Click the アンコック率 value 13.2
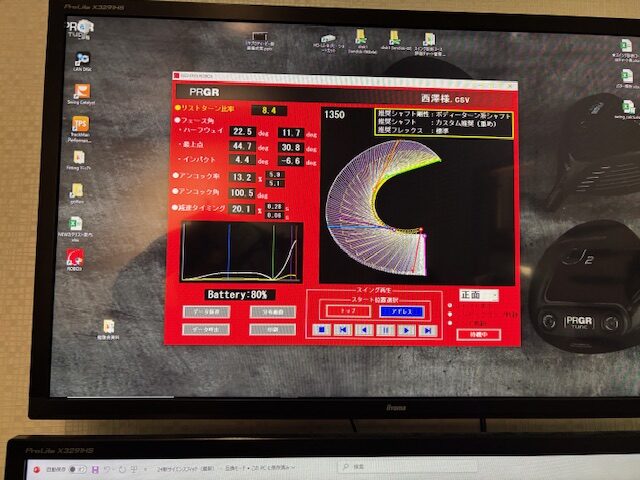Viewport: 640px width, 480px height. (242, 177)
